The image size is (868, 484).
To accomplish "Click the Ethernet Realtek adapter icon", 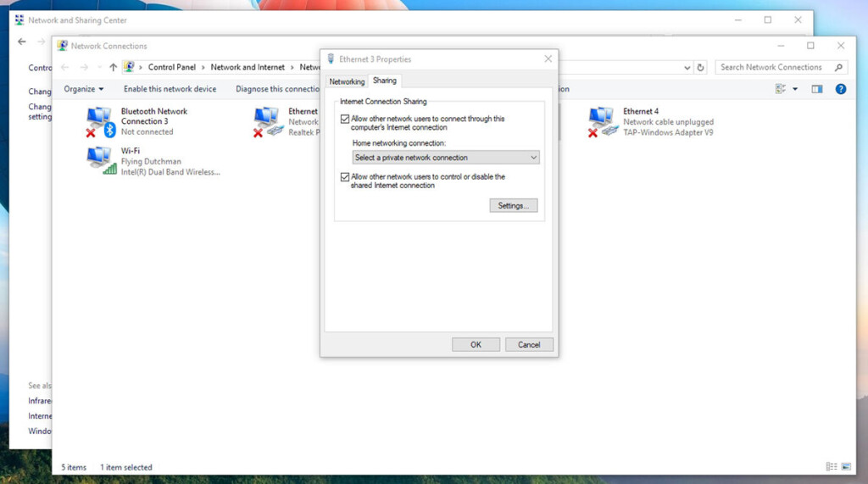I will [268, 122].
